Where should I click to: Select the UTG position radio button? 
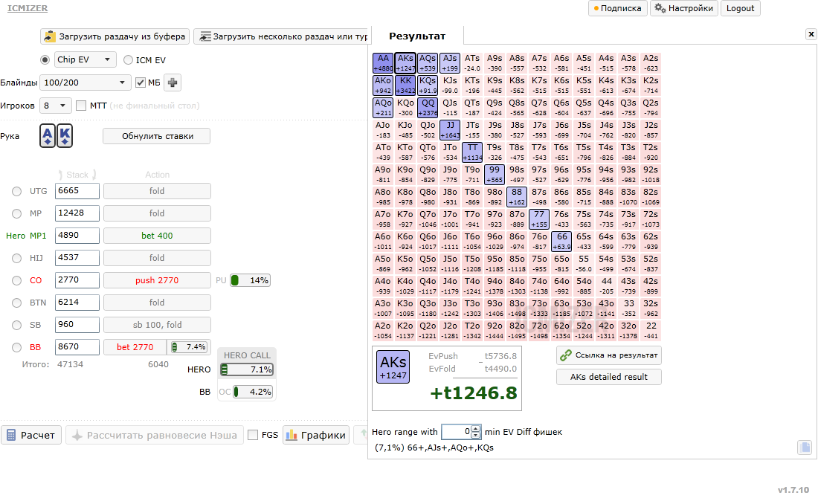(x=16, y=192)
